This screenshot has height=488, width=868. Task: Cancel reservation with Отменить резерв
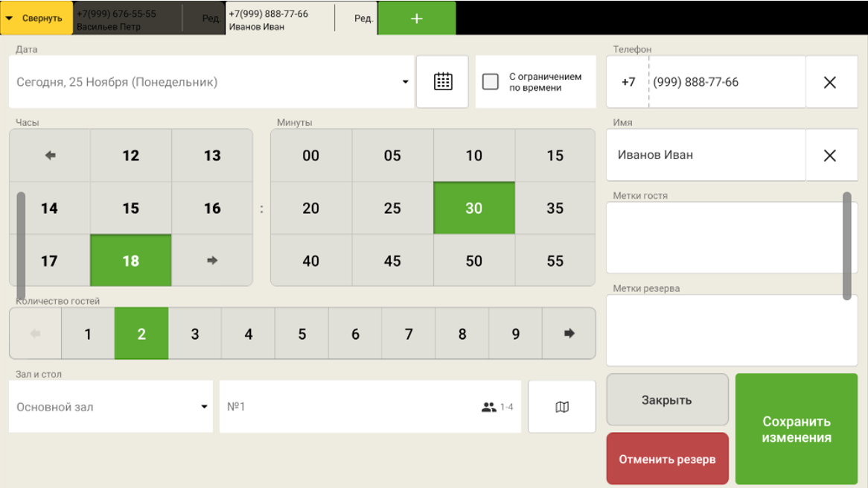667,459
